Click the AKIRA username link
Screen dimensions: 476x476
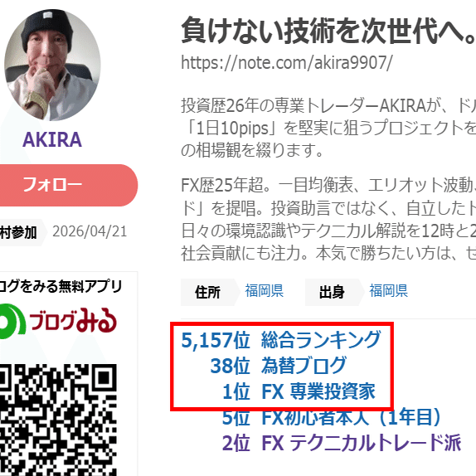52,139
